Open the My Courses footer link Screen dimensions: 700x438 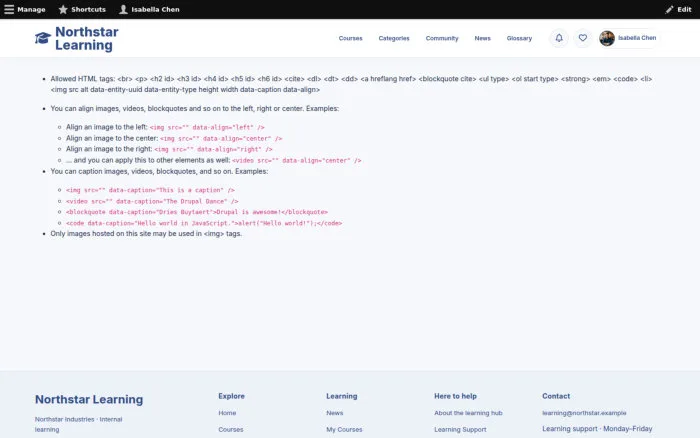click(x=344, y=430)
